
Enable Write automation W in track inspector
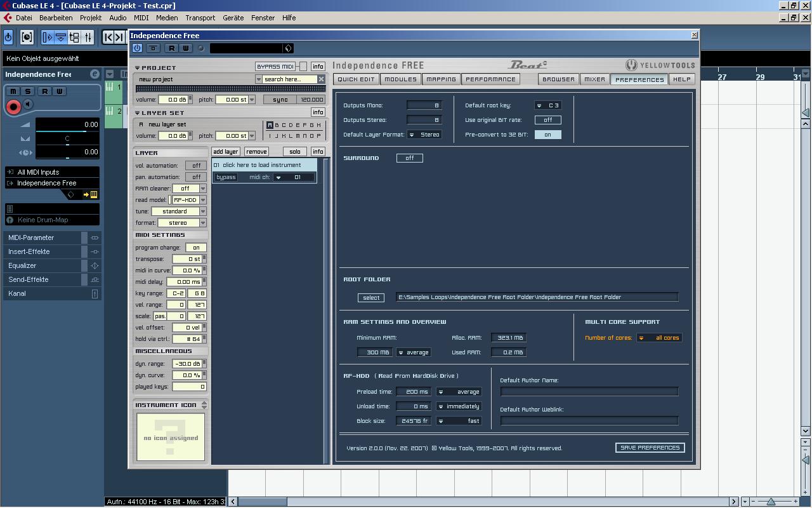(x=59, y=91)
